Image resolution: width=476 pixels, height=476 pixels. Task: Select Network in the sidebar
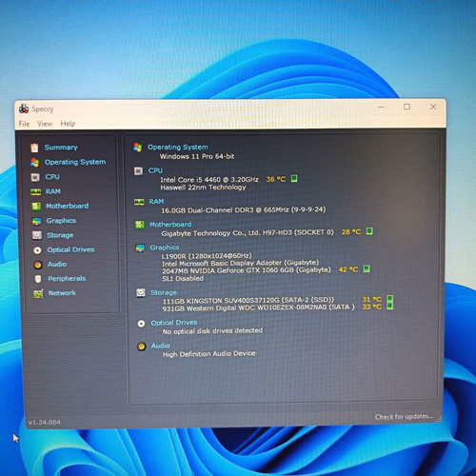62,293
